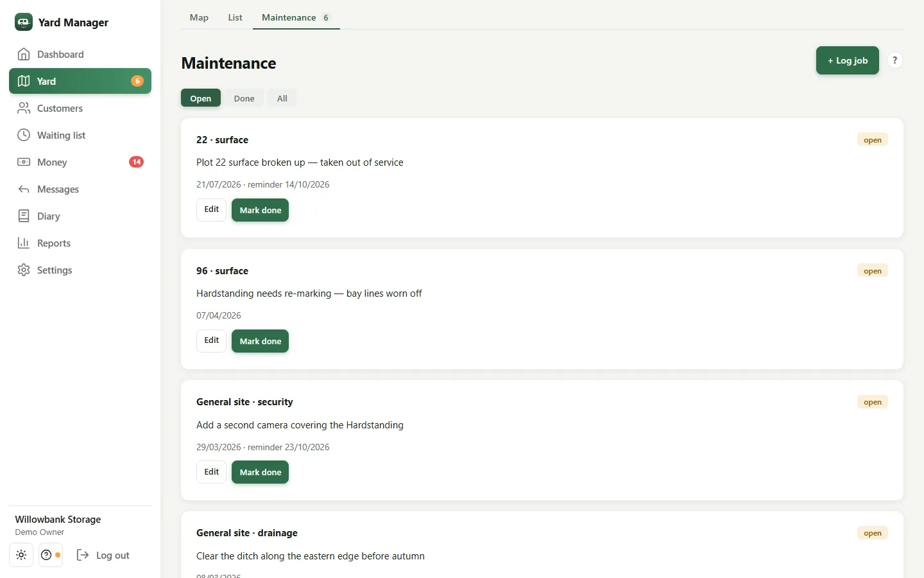
Task: Edit the 22 surface job
Action: [x=212, y=209]
